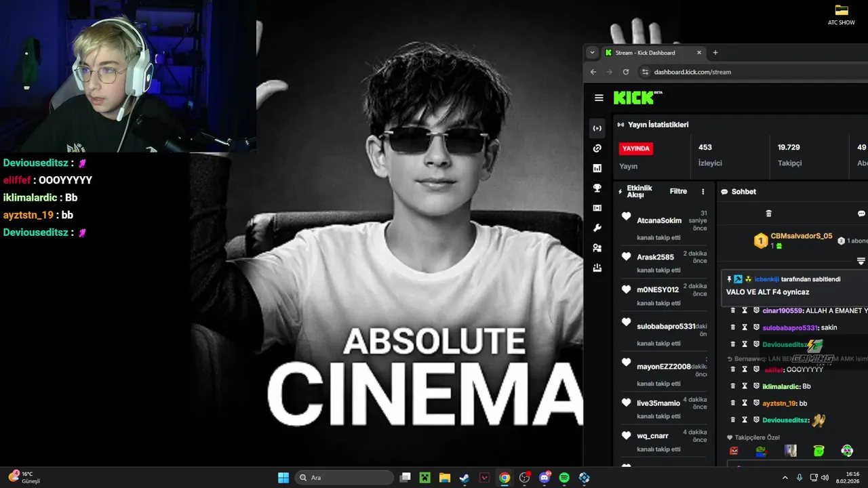Click the Sohbet chat panel heading
The width and height of the screenshot is (868, 488).
click(743, 192)
